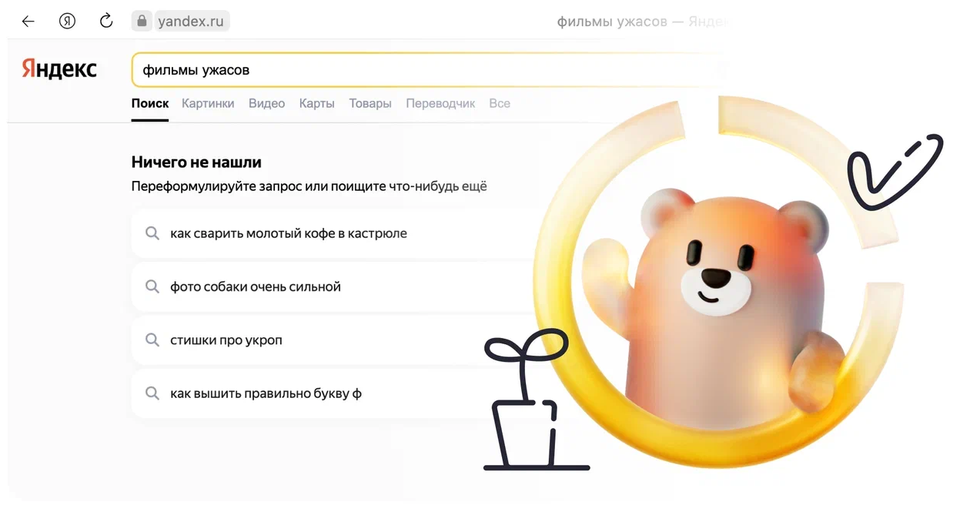This screenshot has height=505, width=980.
Task: Select the active Поиск tab
Action: click(150, 103)
